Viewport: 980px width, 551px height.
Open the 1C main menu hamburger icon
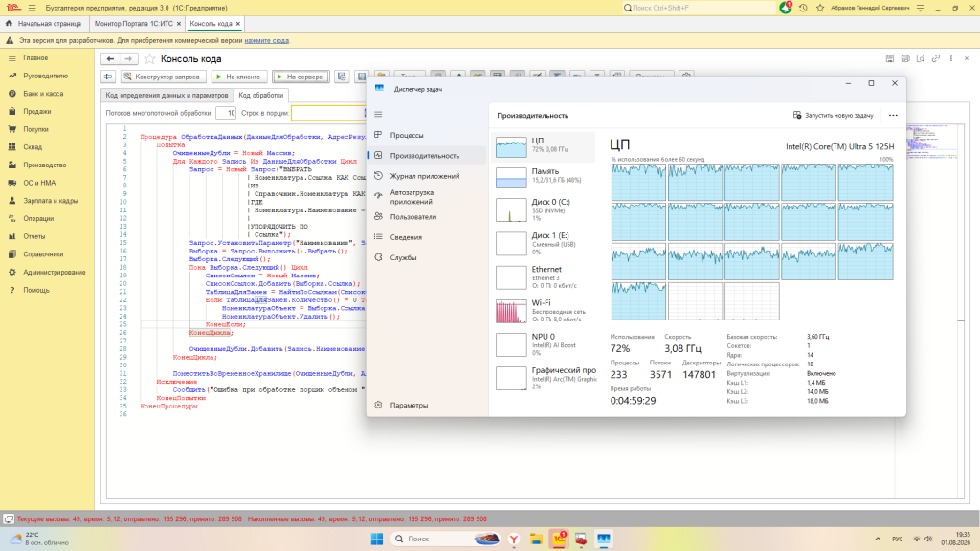(32, 8)
